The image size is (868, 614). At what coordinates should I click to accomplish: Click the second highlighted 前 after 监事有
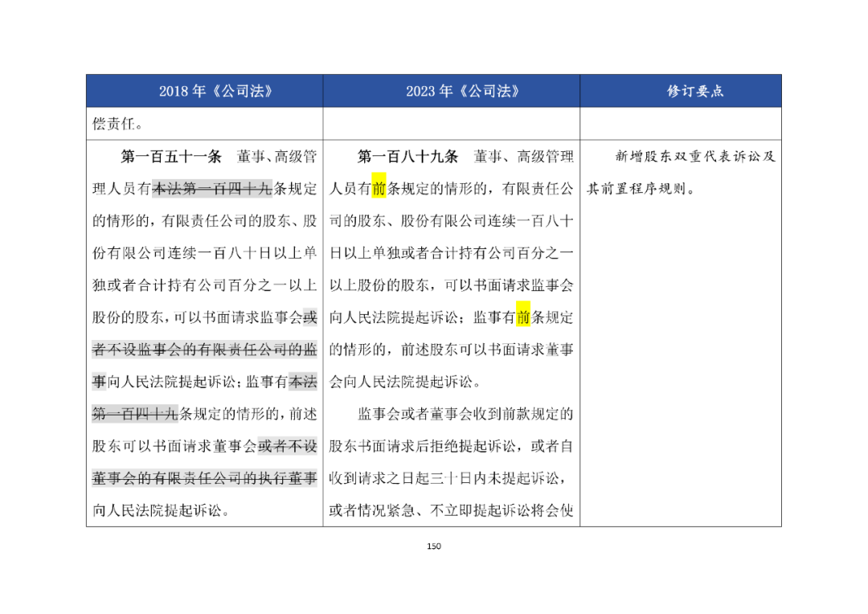pyautogui.click(x=523, y=317)
